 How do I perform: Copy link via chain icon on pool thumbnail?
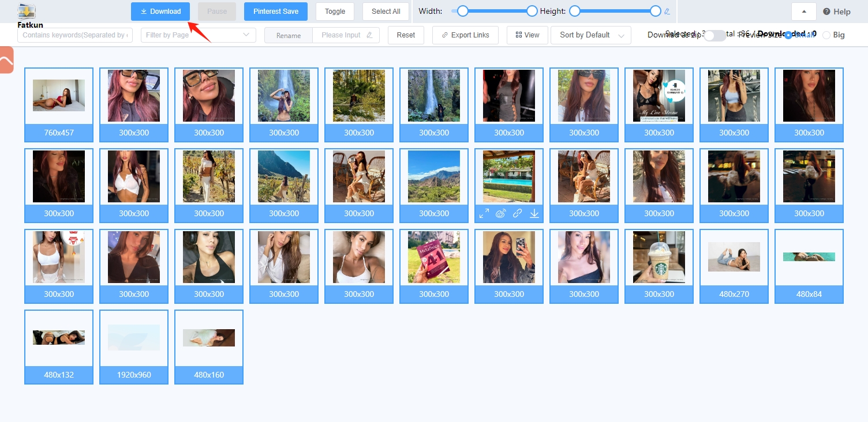[x=517, y=213]
